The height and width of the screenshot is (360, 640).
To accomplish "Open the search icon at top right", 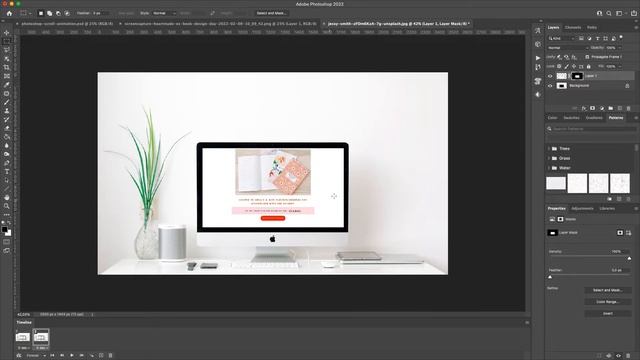I will 609,13.
